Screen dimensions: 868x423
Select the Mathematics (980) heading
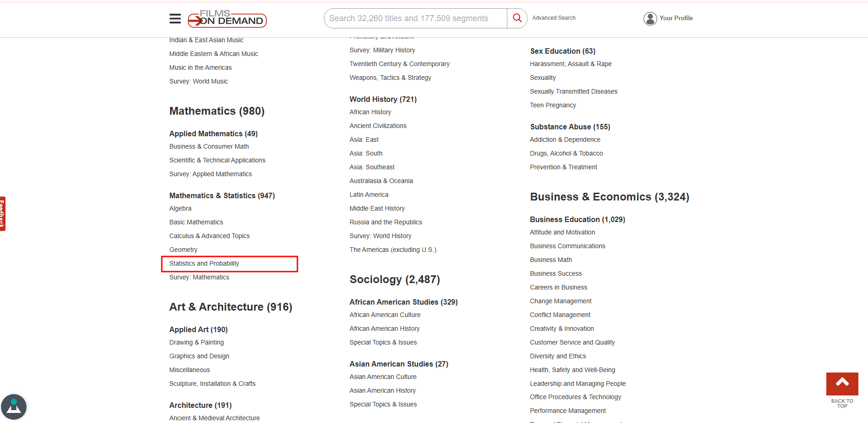pos(217,111)
